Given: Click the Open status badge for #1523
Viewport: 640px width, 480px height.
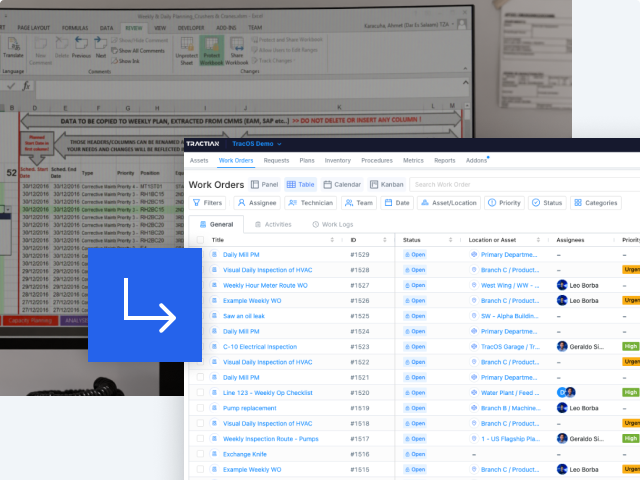Looking at the screenshot, I should pos(415,347).
